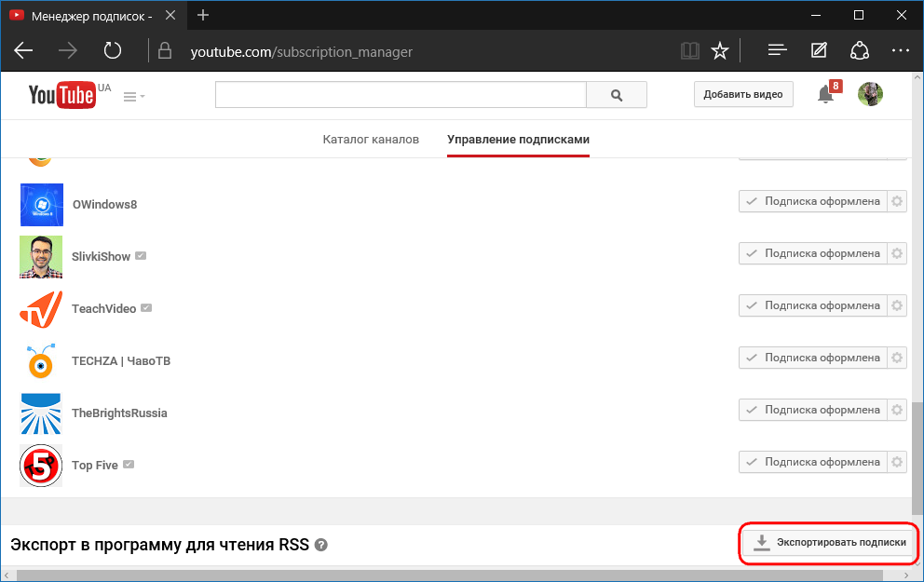Open SlivkiShow subscription settings gear

[897, 253]
